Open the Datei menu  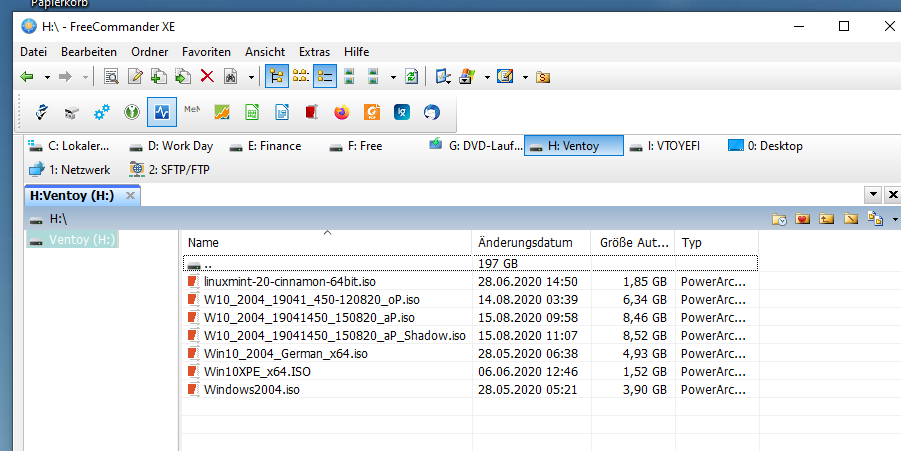(33, 52)
